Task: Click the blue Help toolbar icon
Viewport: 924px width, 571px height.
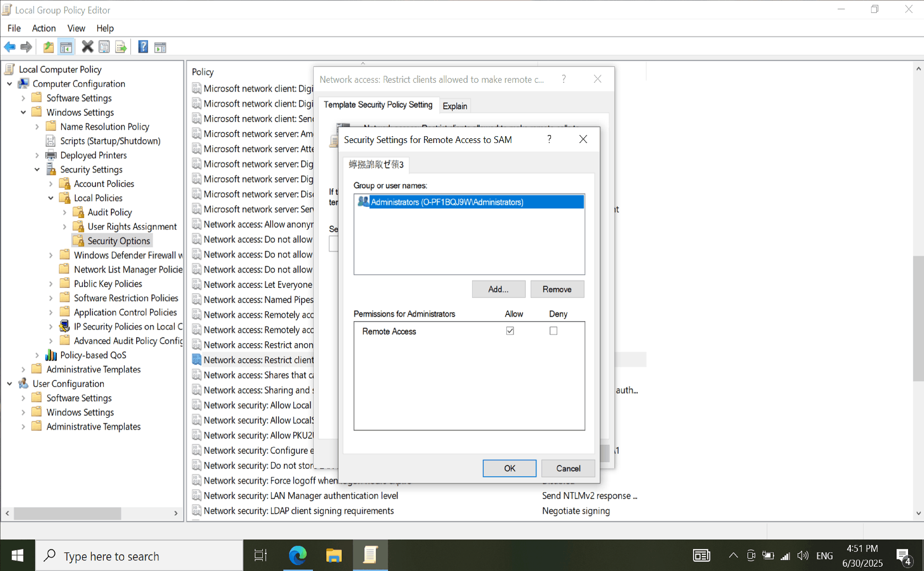Action: click(x=143, y=47)
